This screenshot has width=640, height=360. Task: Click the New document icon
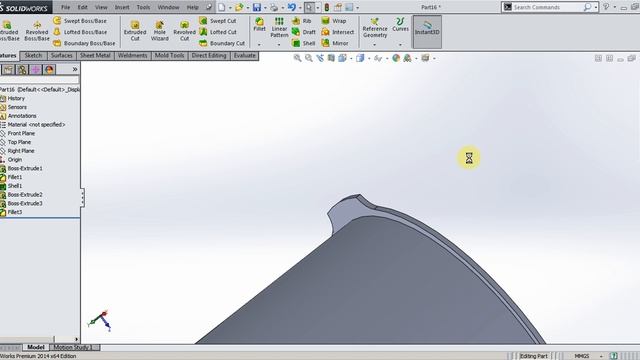click(x=222, y=7)
